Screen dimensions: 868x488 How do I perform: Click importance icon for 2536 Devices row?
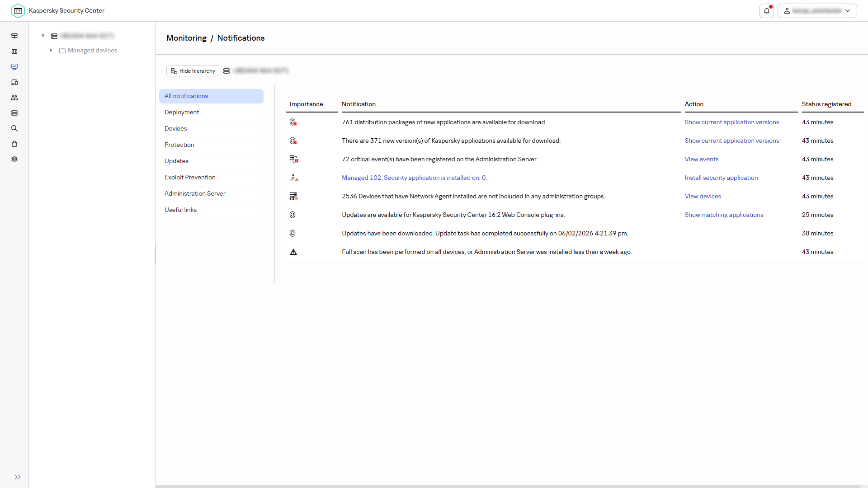click(294, 196)
